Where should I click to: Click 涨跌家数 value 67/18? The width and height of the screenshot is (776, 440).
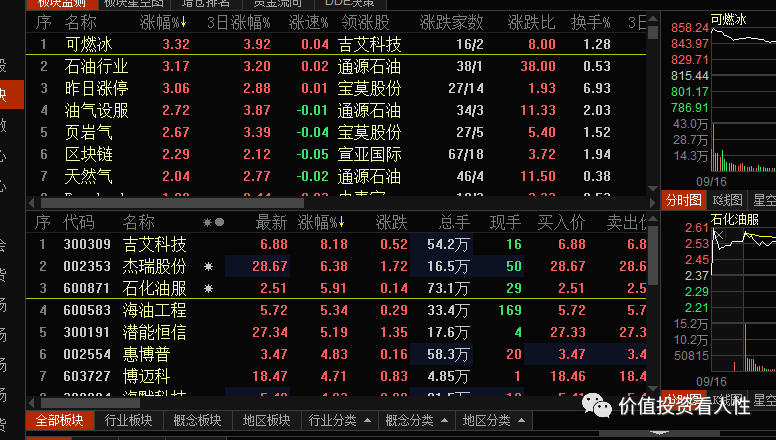pyautogui.click(x=466, y=154)
